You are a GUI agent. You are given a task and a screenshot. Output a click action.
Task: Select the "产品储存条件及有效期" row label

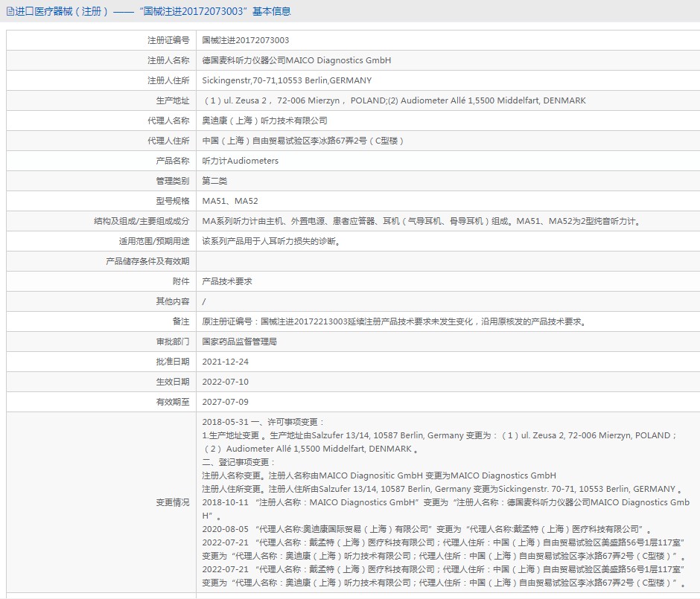tap(147, 261)
